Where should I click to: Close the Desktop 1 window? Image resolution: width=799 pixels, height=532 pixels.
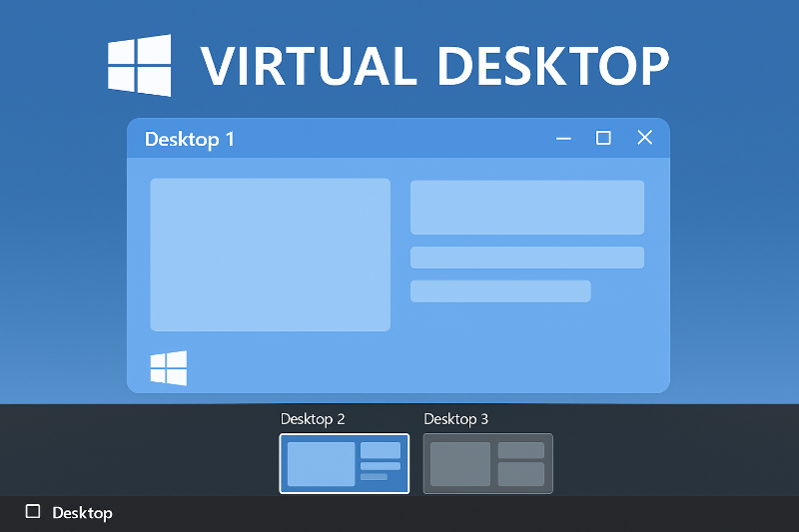pyautogui.click(x=644, y=137)
